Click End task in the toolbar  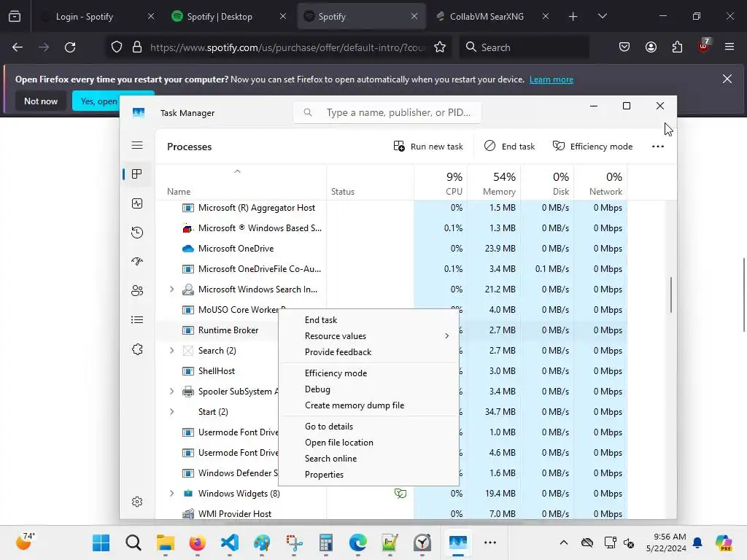pyautogui.click(x=509, y=146)
